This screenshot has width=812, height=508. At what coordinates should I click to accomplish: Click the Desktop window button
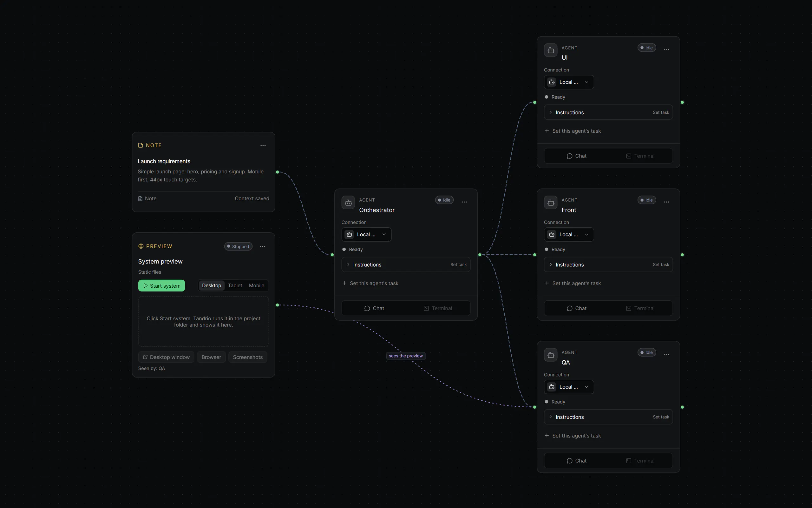click(167, 357)
